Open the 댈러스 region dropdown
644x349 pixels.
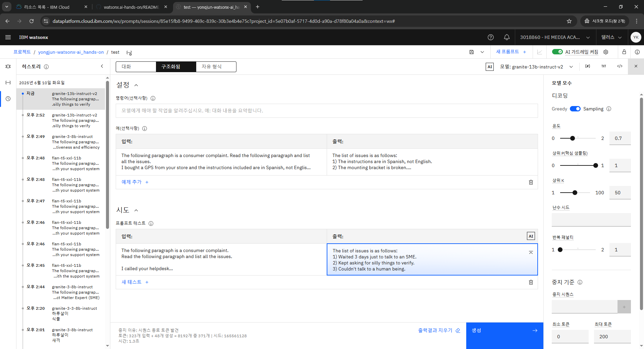[x=611, y=37]
